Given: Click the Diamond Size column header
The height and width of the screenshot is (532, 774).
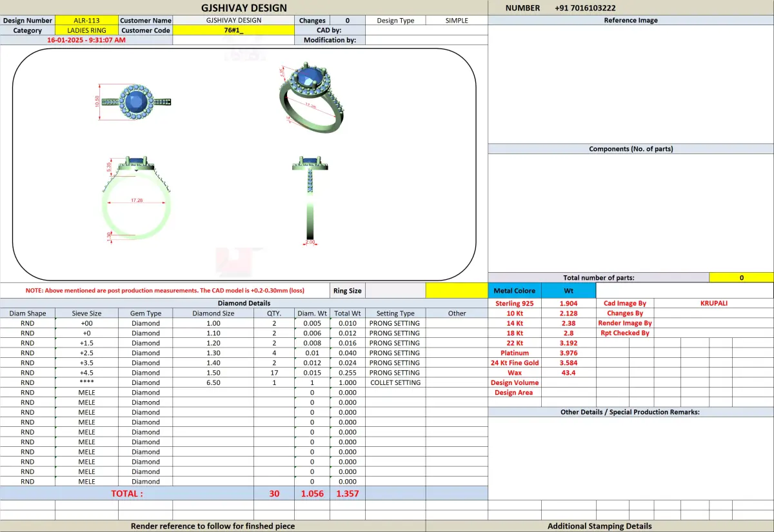Looking at the screenshot, I should pos(213,313).
